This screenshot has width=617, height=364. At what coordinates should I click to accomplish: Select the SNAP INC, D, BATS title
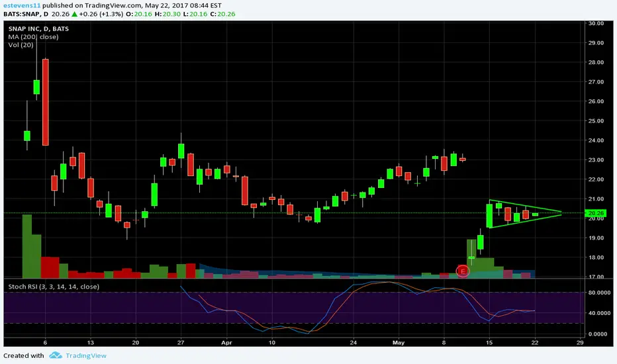click(x=38, y=28)
